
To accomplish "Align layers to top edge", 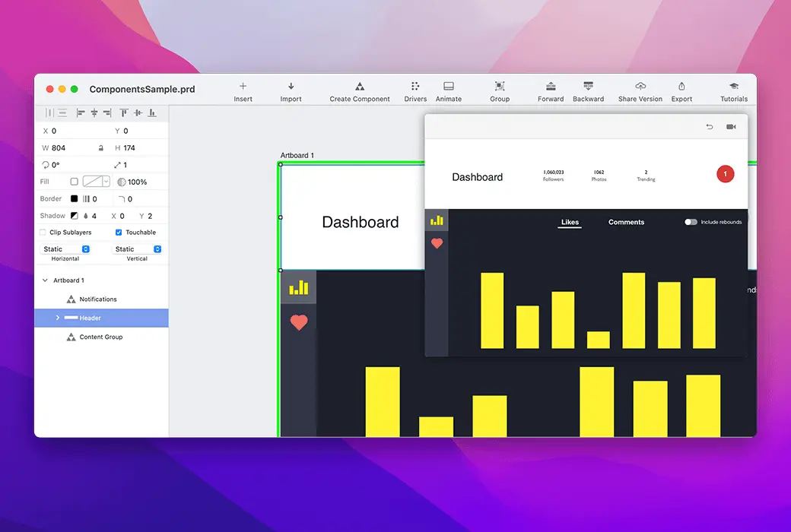I will click(123, 113).
